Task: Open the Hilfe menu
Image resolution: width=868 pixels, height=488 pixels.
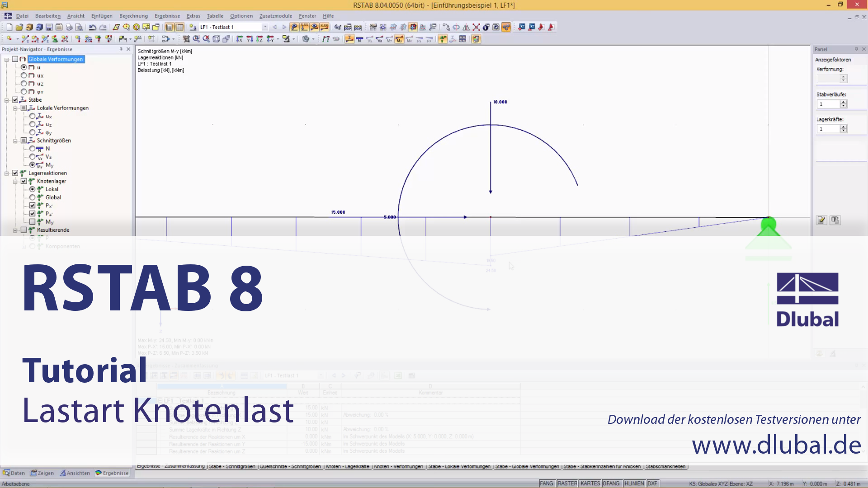Action: point(328,16)
